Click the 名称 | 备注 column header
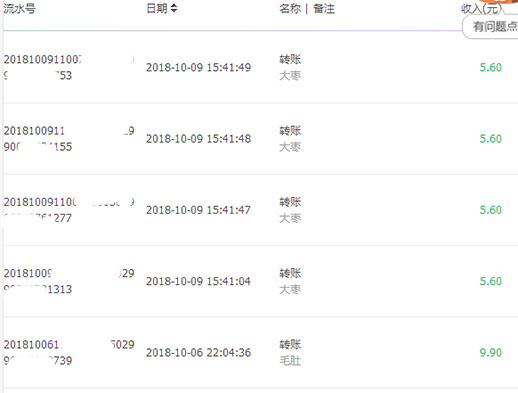 click(x=307, y=9)
